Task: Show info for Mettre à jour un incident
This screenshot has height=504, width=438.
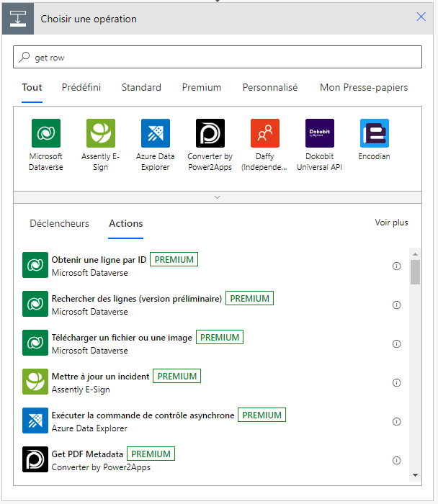Action: pos(396,383)
